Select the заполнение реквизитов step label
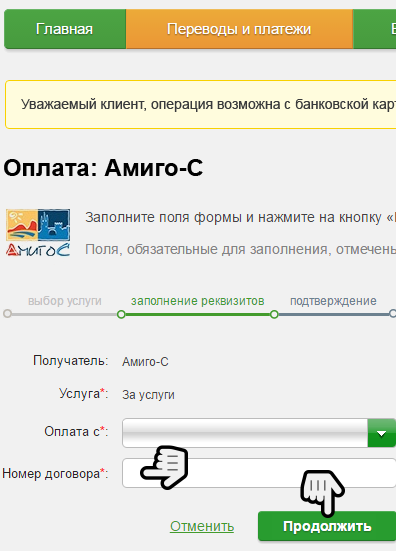This screenshot has height=551, width=396. [x=197, y=301]
